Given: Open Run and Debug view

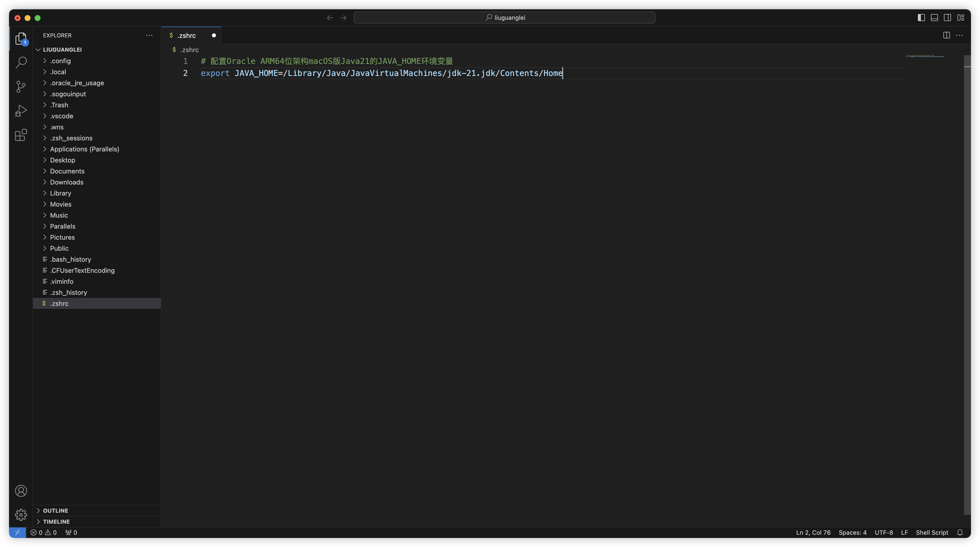Looking at the screenshot, I should pyautogui.click(x=21, y=111).
